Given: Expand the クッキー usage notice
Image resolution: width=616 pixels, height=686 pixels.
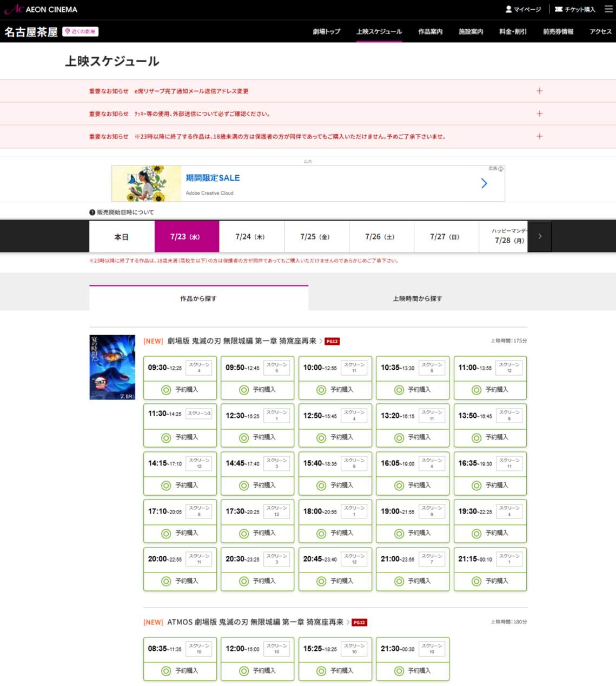Looking at the screenshot, I should click(539, 114).
